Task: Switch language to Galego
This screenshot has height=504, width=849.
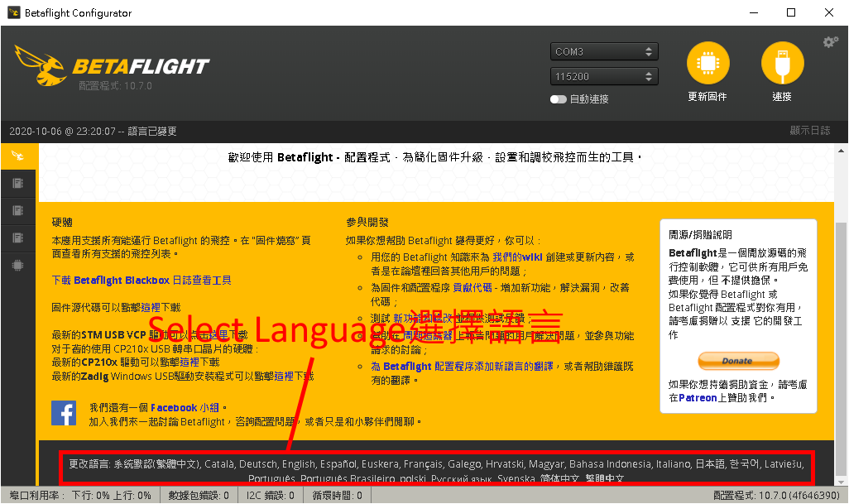Action: point(463,464)
